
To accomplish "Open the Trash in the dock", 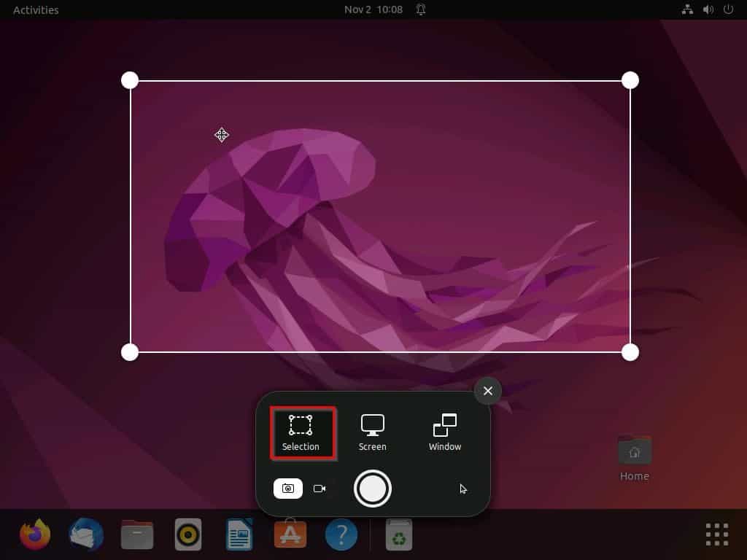I will 399,534.
